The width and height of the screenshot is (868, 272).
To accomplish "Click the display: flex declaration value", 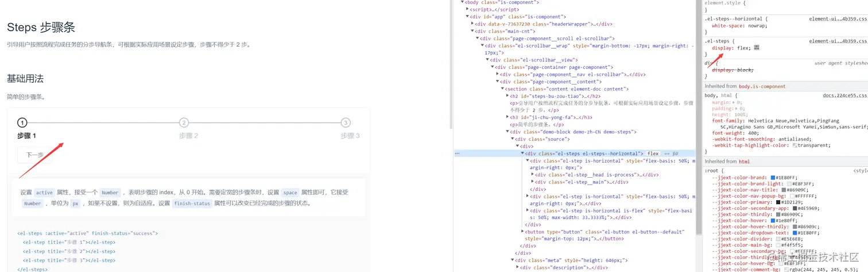I will coord(743,48).
